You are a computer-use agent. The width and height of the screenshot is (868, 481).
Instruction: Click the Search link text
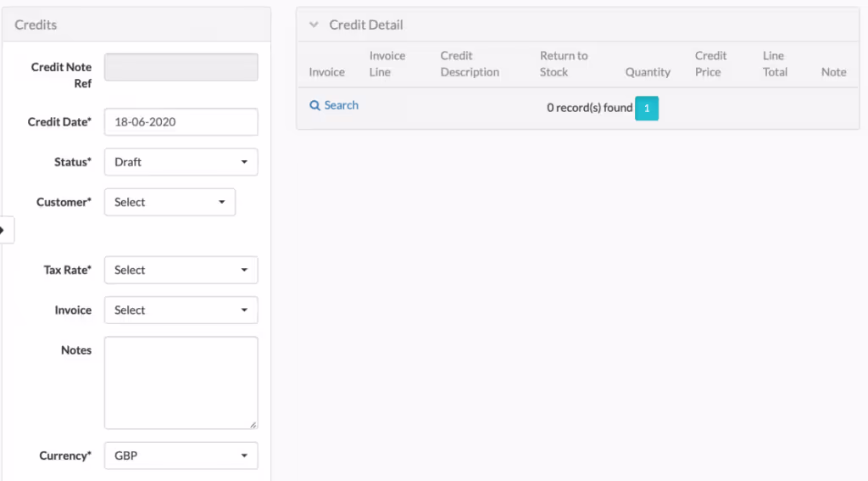pos(341,105)
